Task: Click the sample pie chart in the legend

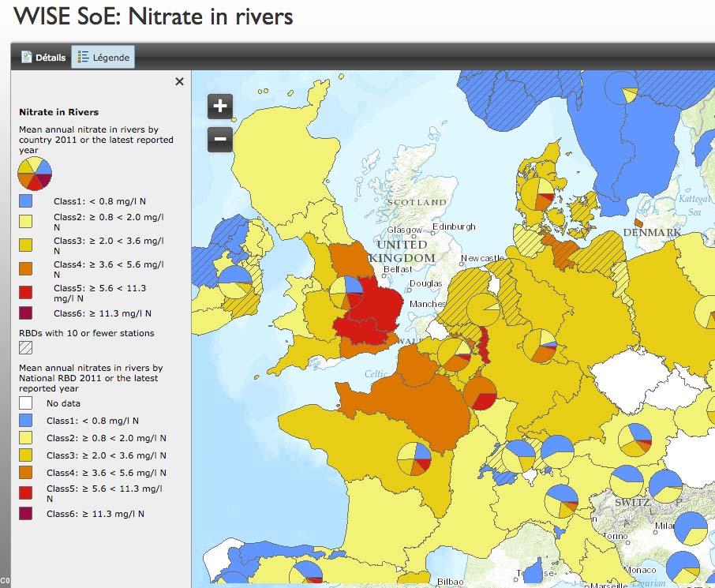Action: (35, 172)
